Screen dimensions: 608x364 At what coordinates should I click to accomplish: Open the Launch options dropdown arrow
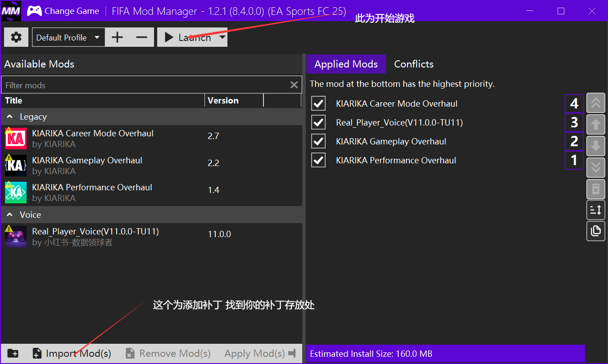click(x=222, y=37)
